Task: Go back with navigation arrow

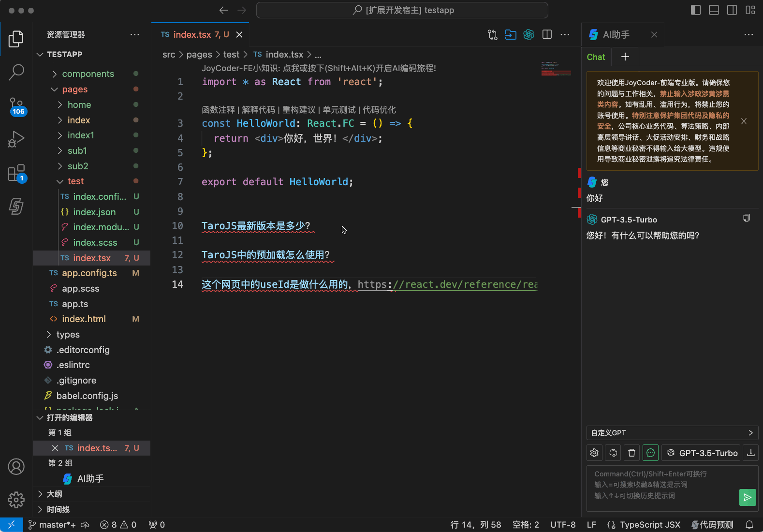Action: [223, 10]
